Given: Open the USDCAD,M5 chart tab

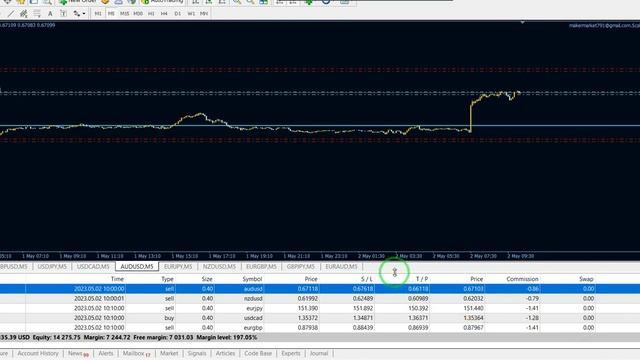Looking at the screenshot, I should (x=93, y=267).
